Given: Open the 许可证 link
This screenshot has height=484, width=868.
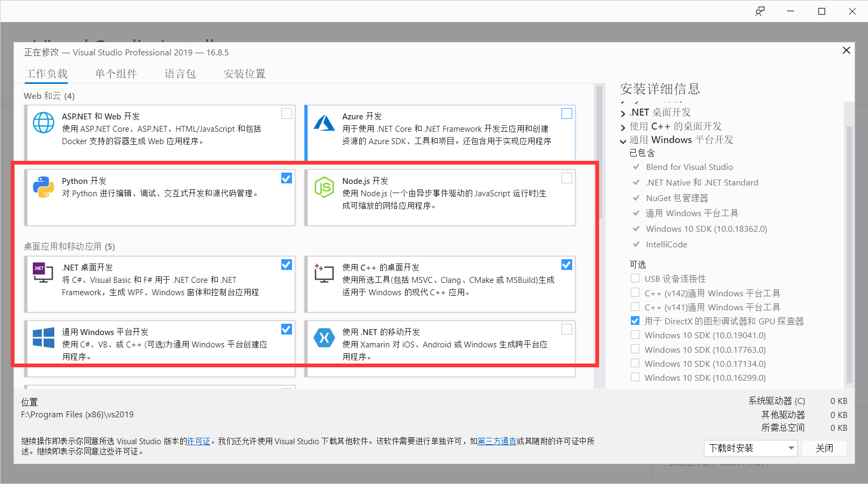Looking at the screenshot, I should pyautogui.click(x=198, y=441).
